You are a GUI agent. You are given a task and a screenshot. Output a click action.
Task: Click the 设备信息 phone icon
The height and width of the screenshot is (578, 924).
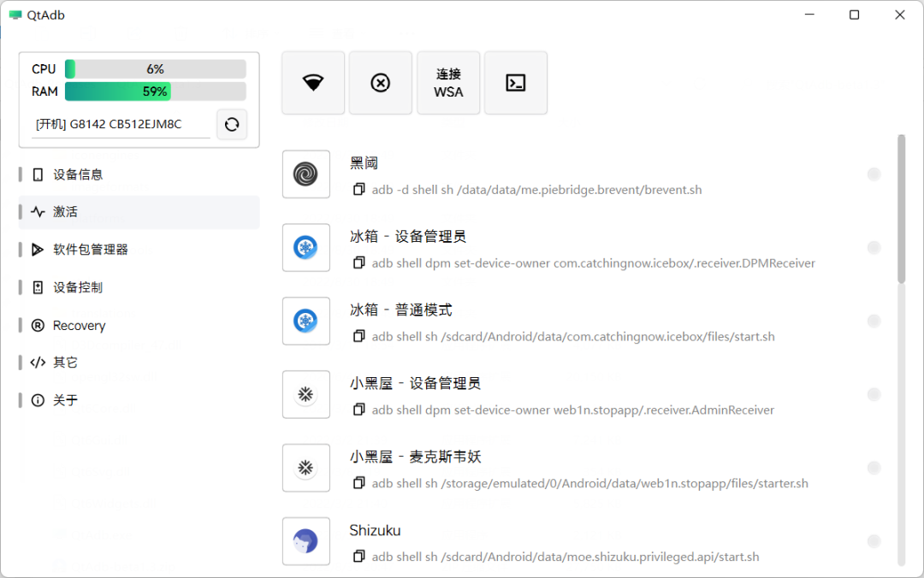[x=38, y=174]
